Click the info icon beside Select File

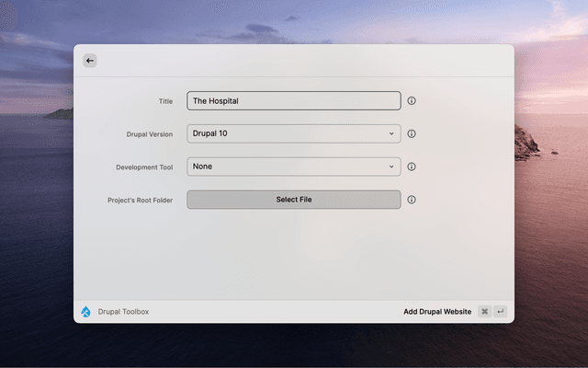click(x=412, y=200)
